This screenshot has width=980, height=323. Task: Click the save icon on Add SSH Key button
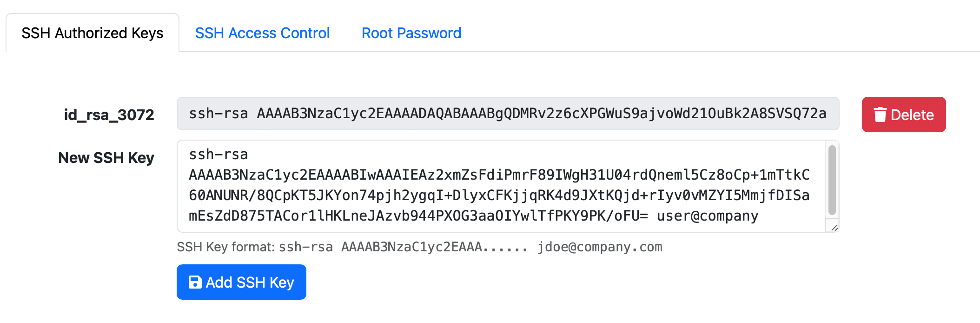tap(195, 282)
